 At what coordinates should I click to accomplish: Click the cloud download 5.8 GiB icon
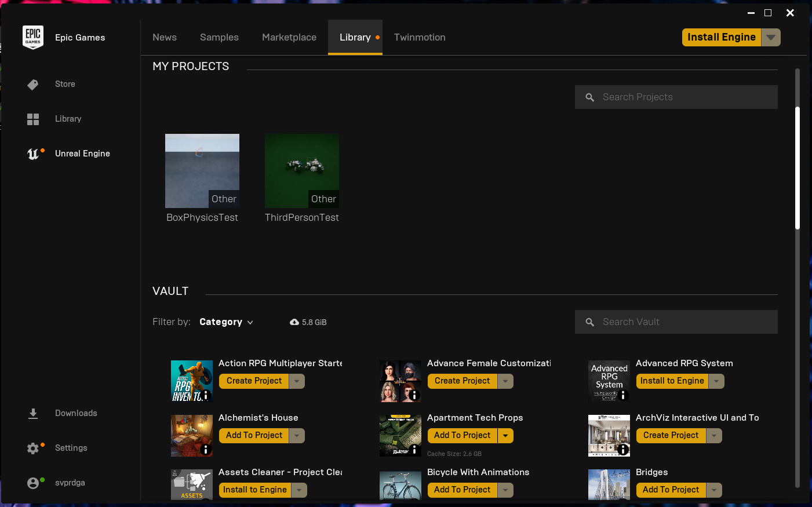coord(294,322)
